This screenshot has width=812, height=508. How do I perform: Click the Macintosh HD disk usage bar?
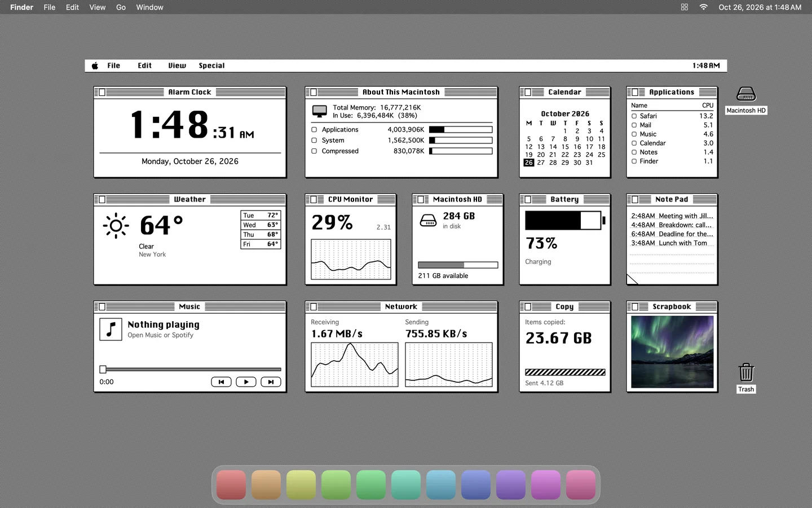pos(458,265)
